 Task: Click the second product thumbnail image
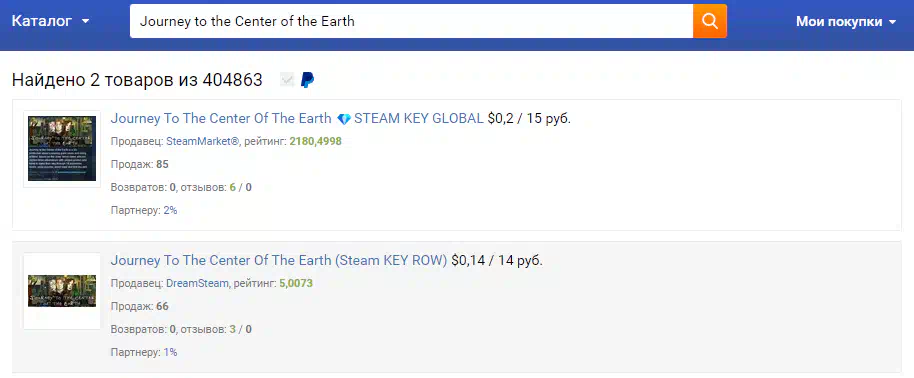click(62, 291)
